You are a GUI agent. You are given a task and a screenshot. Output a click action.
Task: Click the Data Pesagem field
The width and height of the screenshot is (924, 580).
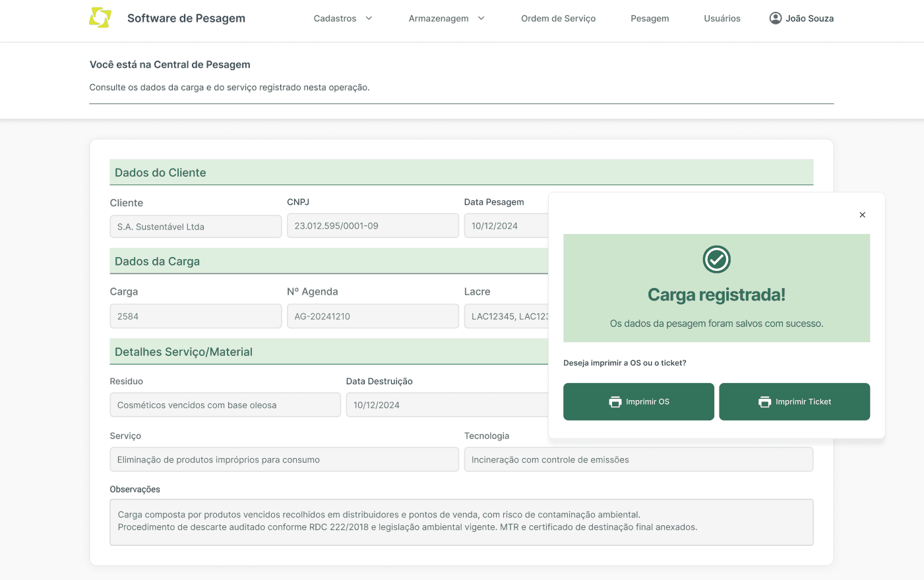[506, 225]
